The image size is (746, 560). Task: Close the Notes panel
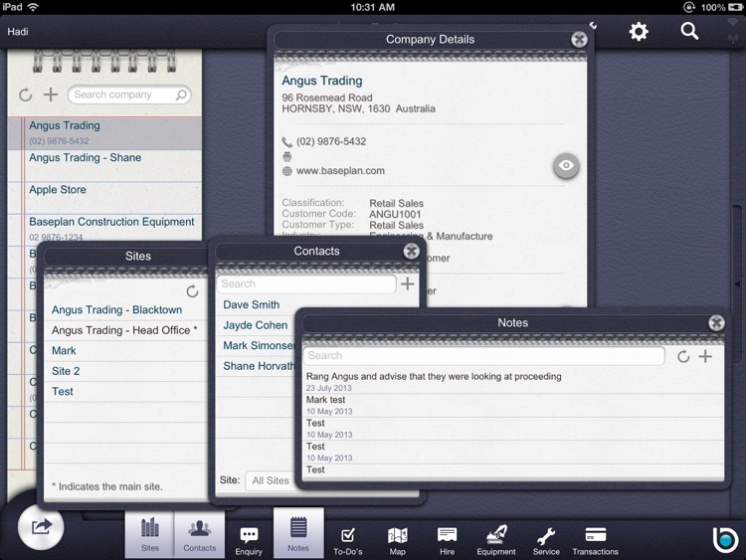[716, 322]
